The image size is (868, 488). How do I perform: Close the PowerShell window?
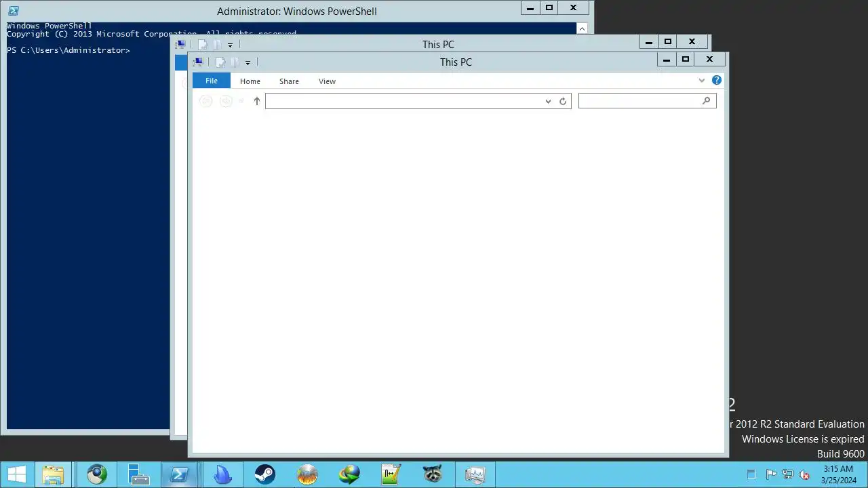(x=573, y=8)
